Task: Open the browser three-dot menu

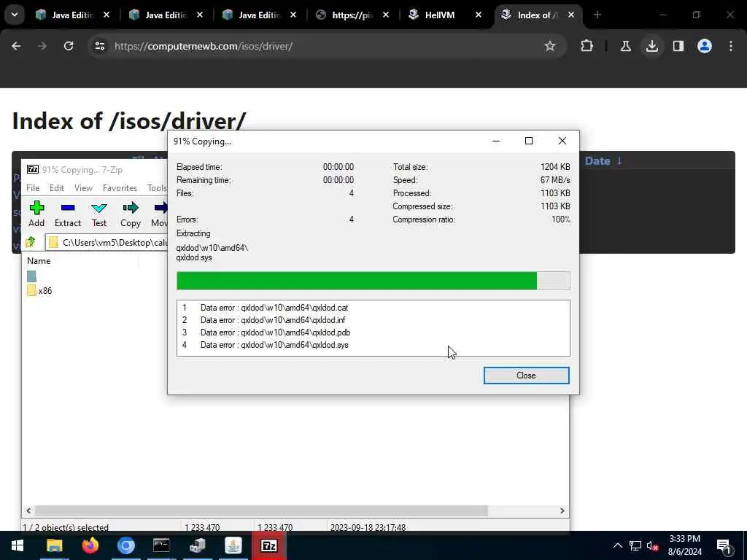Action: (x=731, y=46)
